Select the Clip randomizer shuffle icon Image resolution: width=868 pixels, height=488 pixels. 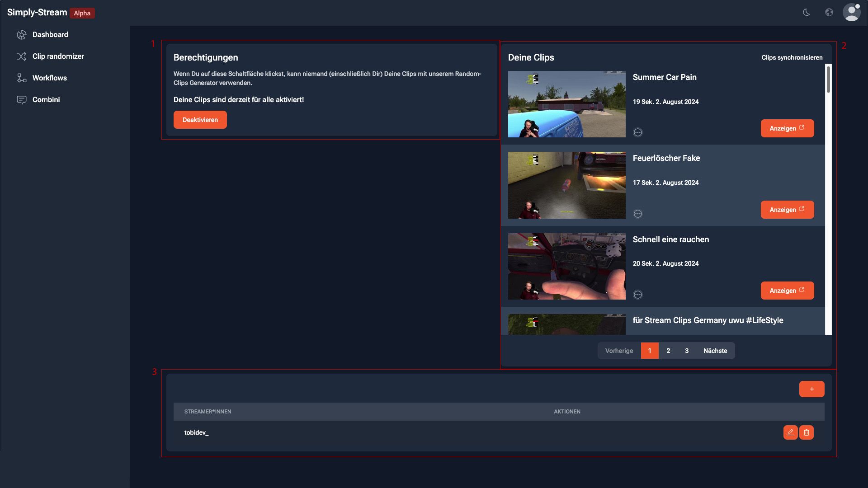pyautogui.click(x=21, y=56)
